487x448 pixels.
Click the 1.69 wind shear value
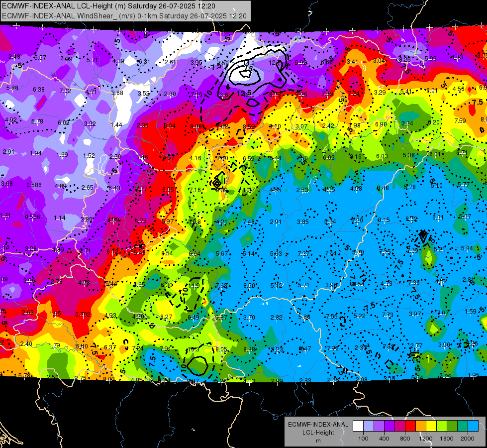point(62,154)
